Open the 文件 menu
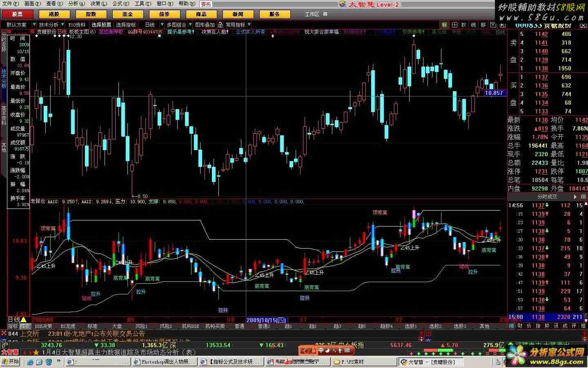 tap(11, 4)
